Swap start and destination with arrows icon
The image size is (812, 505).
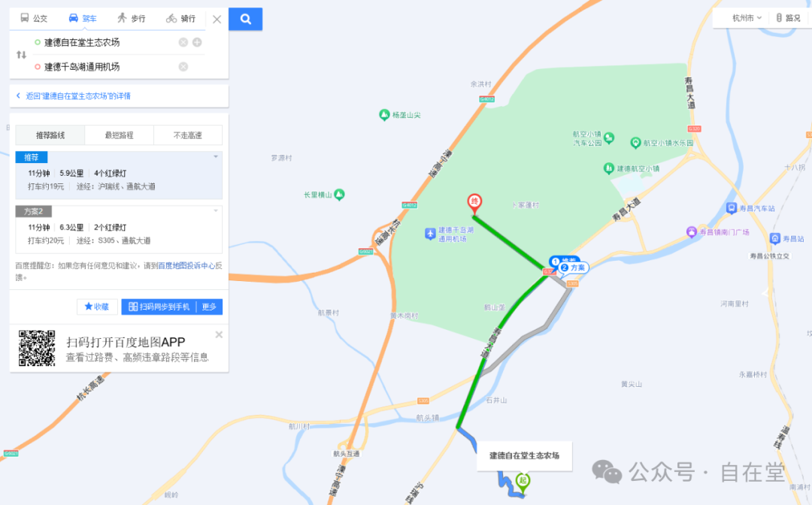(21, 54)
